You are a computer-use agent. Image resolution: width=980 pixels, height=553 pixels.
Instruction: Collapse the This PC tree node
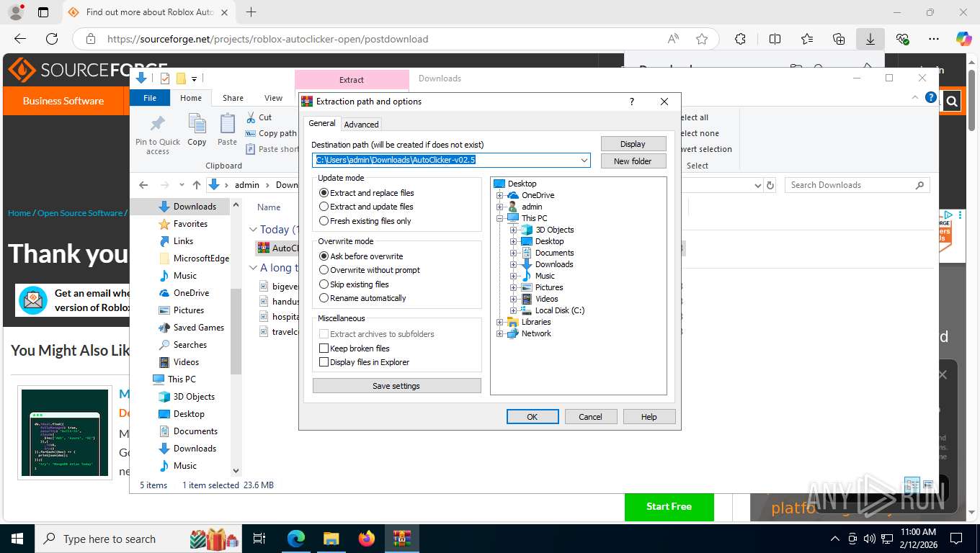499,218
